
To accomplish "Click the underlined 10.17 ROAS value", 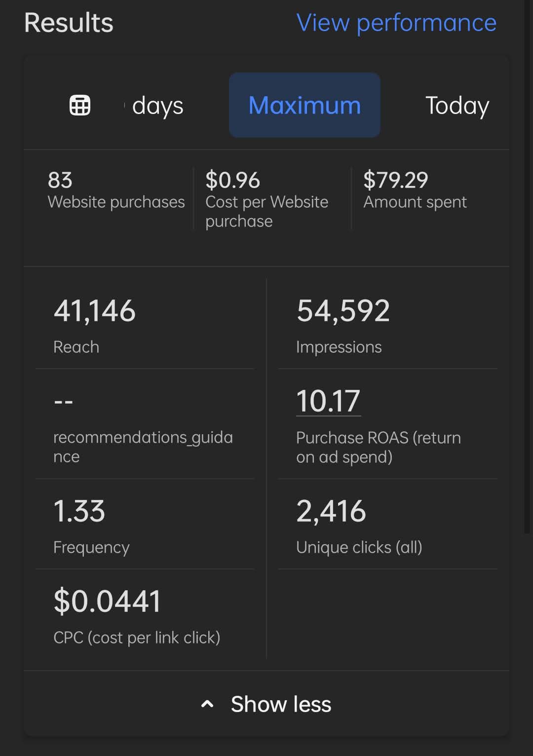I will tap(328, 401).
